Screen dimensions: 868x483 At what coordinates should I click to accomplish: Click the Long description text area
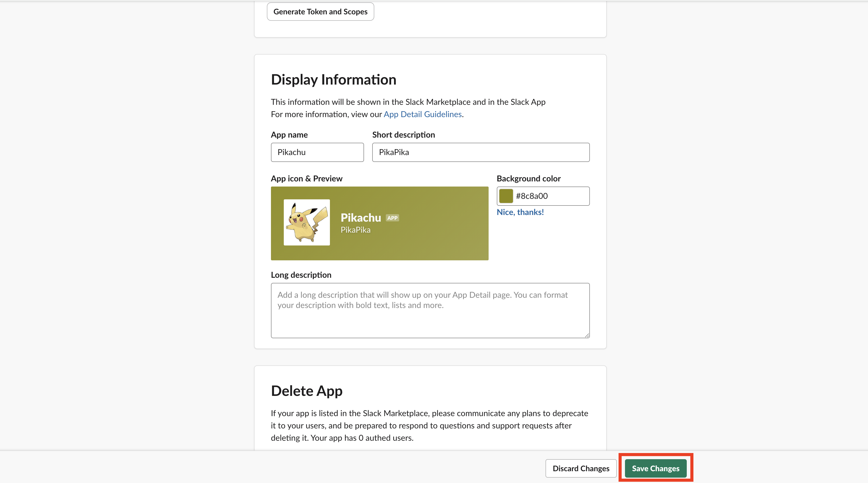430,311
